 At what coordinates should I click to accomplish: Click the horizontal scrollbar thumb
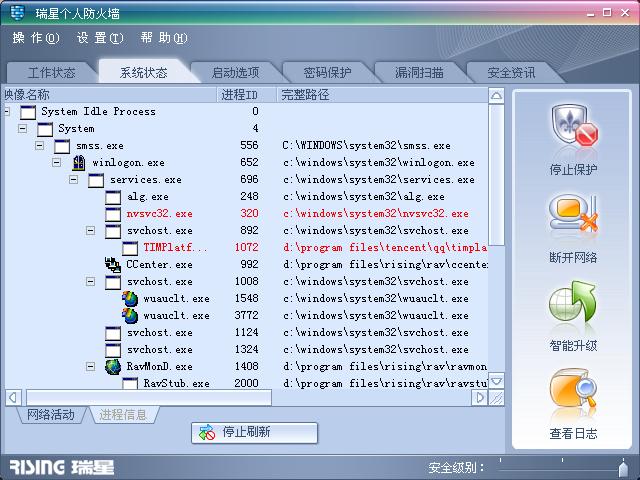click(x=149, y=397)
